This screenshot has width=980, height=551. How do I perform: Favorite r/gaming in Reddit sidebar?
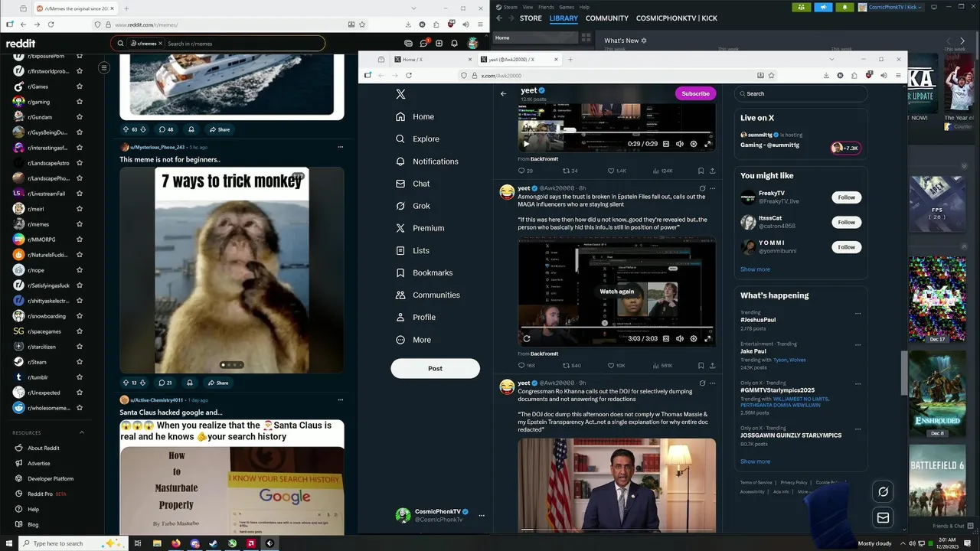tap(79, 102)
